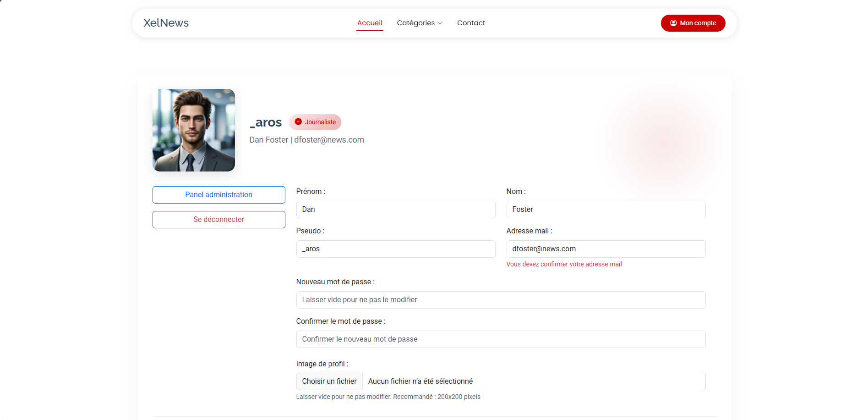Go to the Accueil menu item
The width and height of the screenshot is (868, 420).
370,23
